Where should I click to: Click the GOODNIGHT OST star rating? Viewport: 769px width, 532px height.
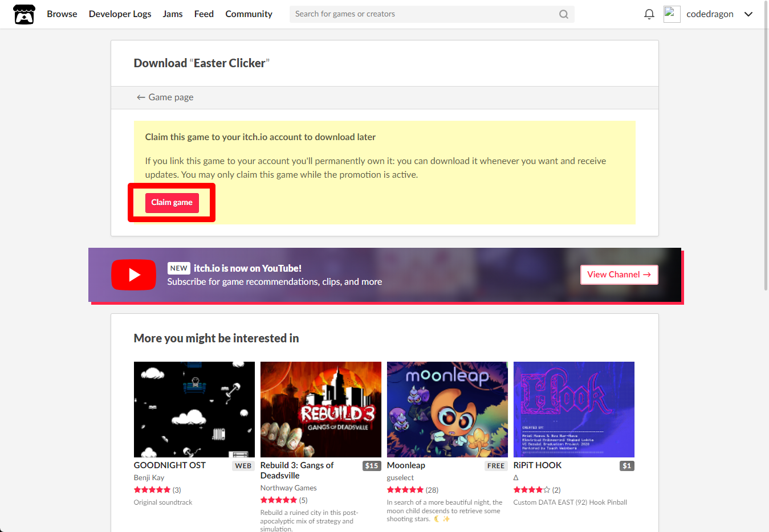click(x=152, y=490)
